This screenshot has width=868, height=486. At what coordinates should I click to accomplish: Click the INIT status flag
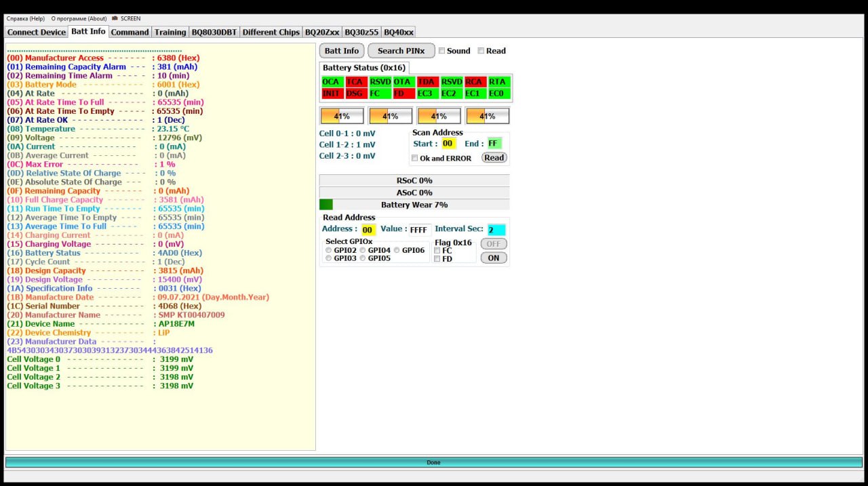(332, 94)
